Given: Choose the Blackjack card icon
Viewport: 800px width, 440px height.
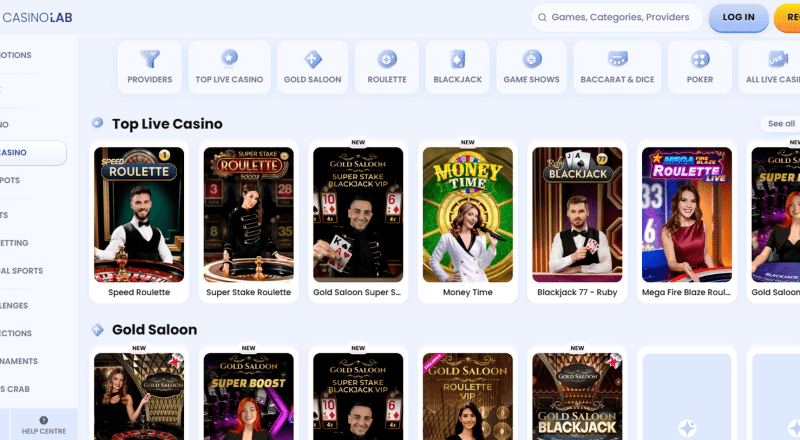Looking at the screenshot, I should pos(458,59).
